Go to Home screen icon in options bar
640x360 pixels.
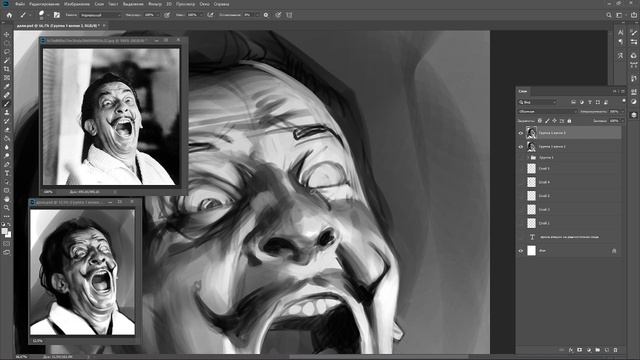pos(9,15)
